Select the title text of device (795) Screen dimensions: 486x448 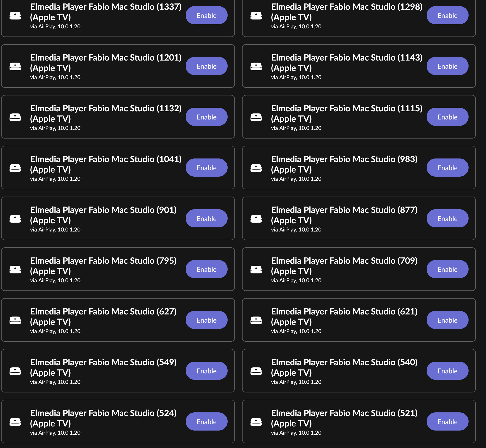tap(103, 266)
